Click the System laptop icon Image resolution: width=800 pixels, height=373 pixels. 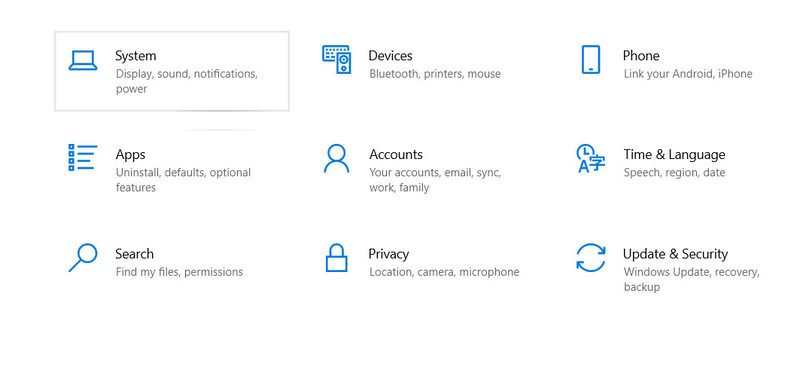point(83,60)
